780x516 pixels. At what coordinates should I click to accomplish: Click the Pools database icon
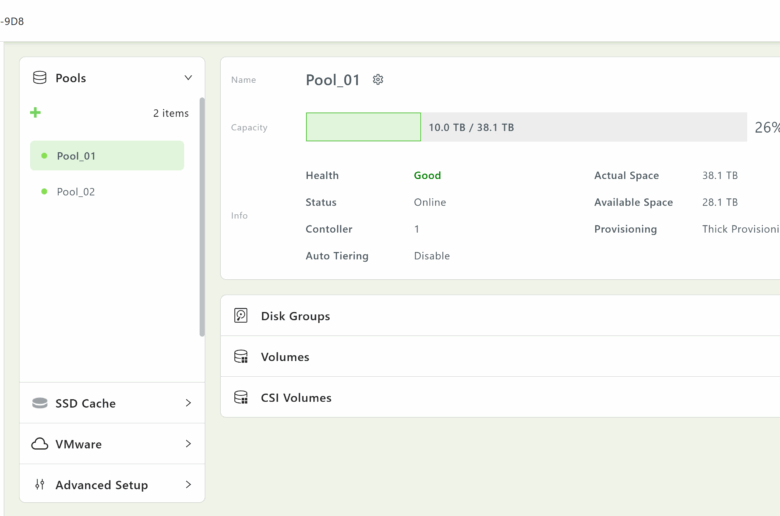coord(40,78)
